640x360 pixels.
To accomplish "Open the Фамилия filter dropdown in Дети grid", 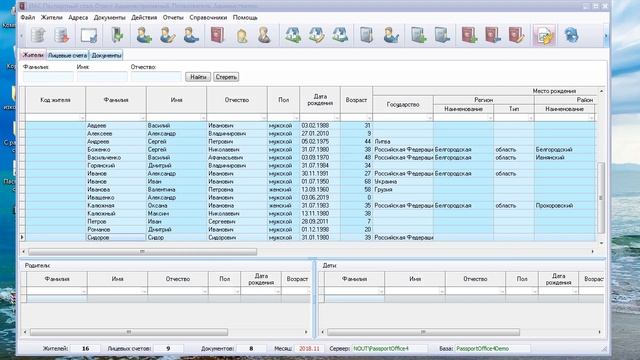I will click(x=380, y=291).
